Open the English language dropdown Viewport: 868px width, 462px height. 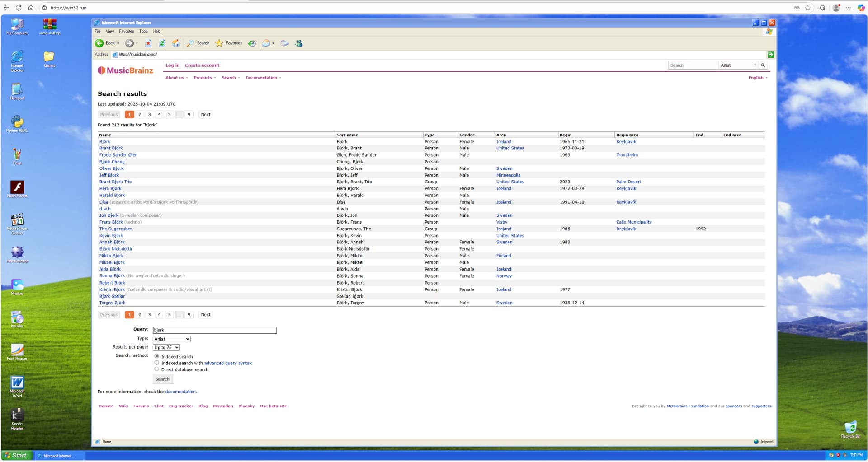click(x=757, y=78)
